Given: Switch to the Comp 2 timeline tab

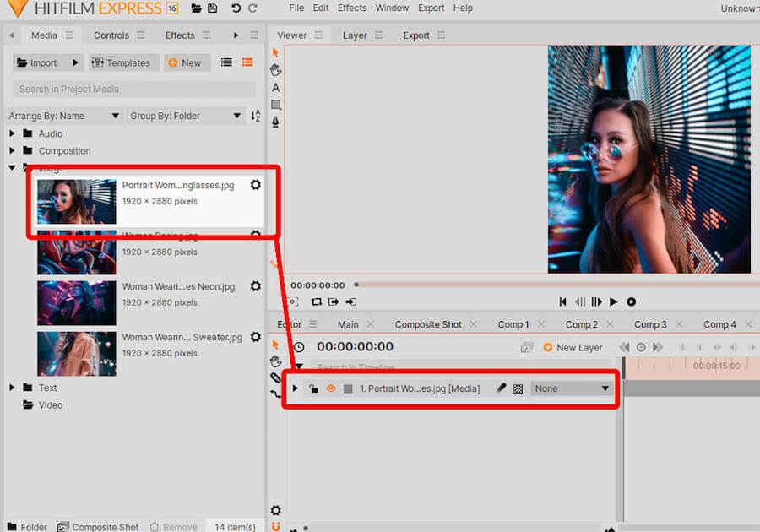Looking at the screenshot, I should [581, 323].
